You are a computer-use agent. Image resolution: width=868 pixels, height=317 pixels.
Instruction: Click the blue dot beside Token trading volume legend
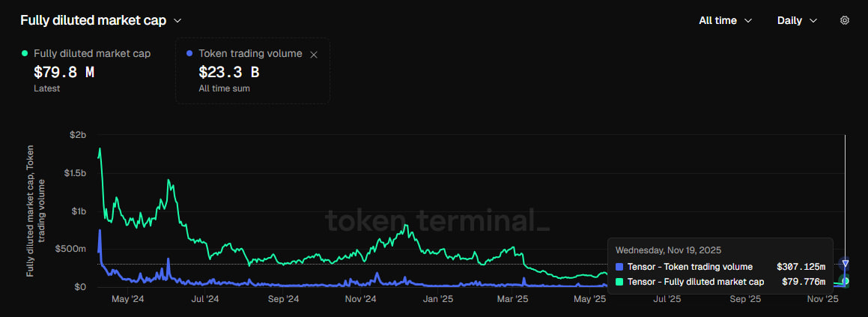pos(189,54)
